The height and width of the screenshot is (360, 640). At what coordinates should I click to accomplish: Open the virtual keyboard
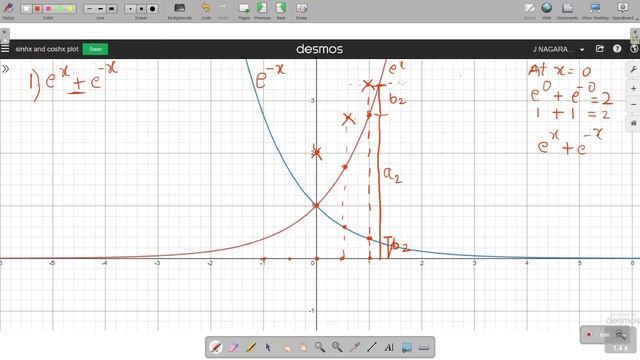pyautogui.click(x=424, y=347)
